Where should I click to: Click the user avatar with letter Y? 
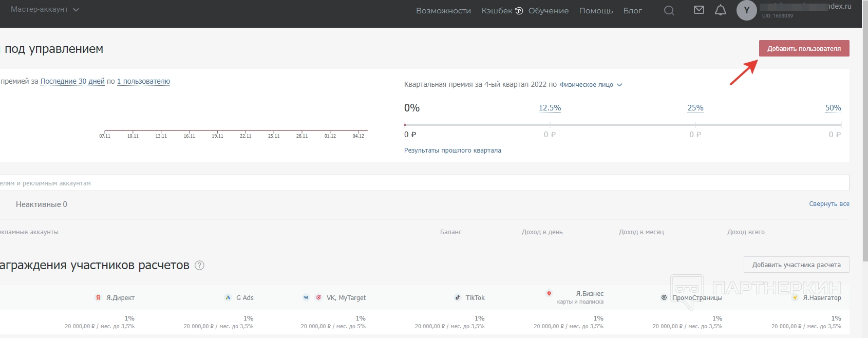[x=746, y=10]
